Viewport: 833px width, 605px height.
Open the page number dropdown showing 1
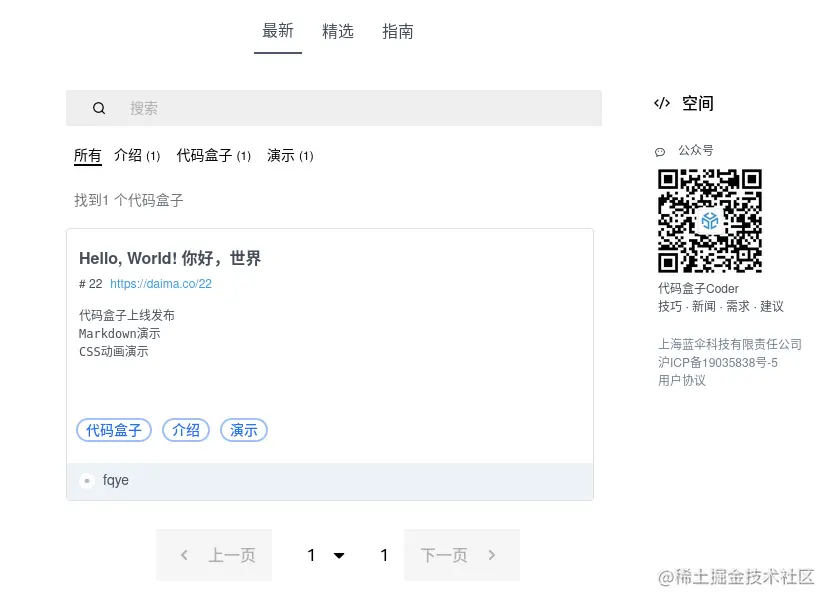pyautogui.click(x=323, y=554)
